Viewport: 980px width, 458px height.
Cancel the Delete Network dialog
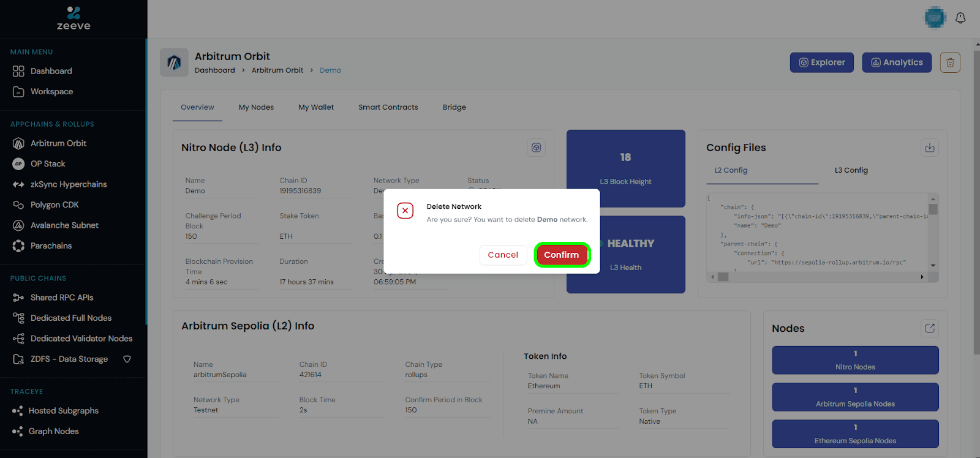click(503, 255)
